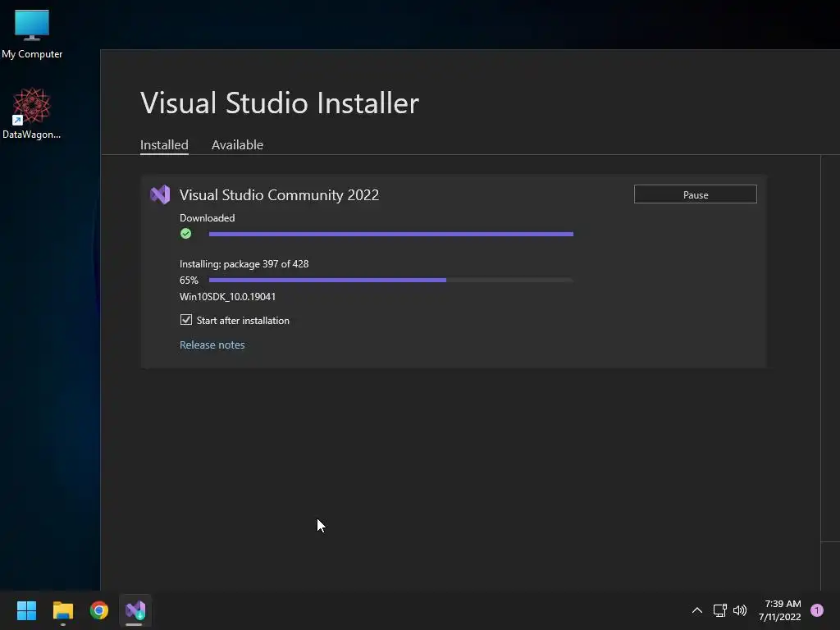Open the Windows Start menu
This screenshot has width=840, height=630.
point(26,610)
